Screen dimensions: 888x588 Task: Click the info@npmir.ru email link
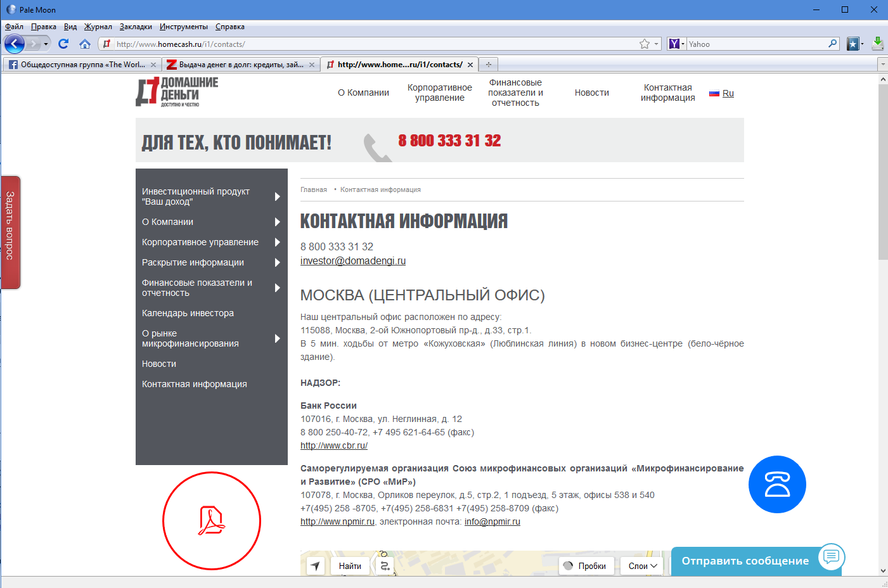pyautogui.click(x=492, y=521)
